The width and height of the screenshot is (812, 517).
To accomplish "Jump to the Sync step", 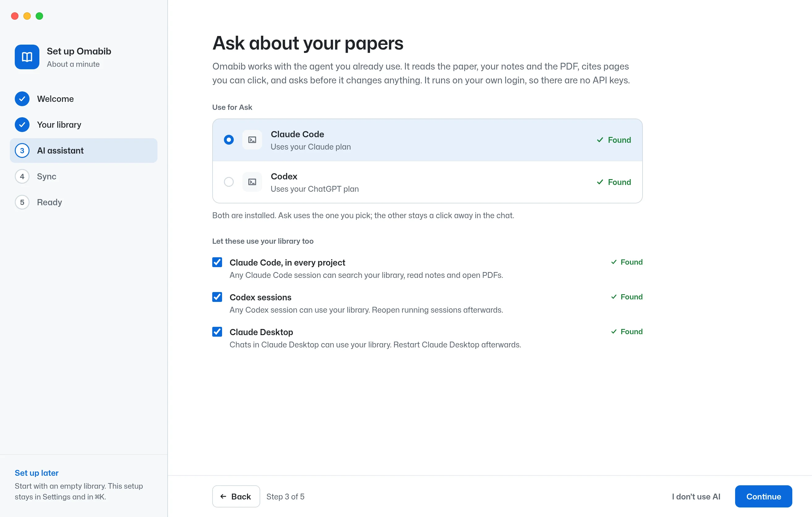I will (x=84, y=177).
